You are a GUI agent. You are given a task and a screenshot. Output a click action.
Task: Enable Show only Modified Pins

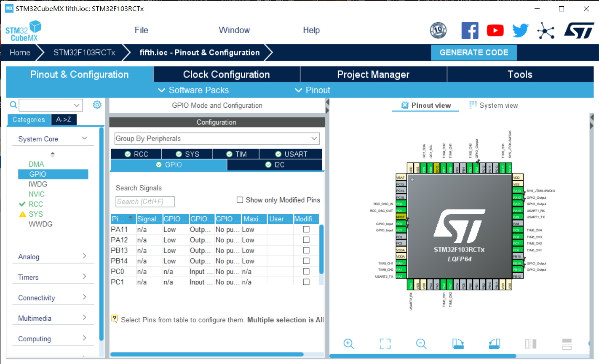click(x=240, y=200)
